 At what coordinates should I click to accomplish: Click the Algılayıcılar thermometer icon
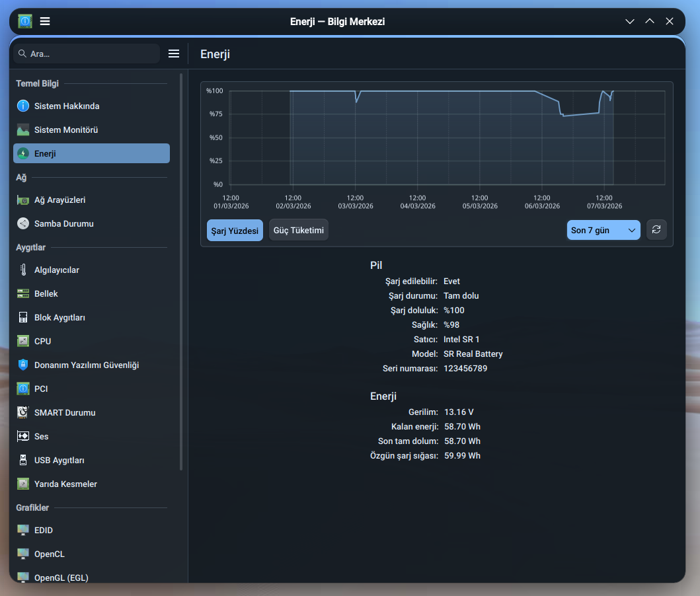pos(23,270)
